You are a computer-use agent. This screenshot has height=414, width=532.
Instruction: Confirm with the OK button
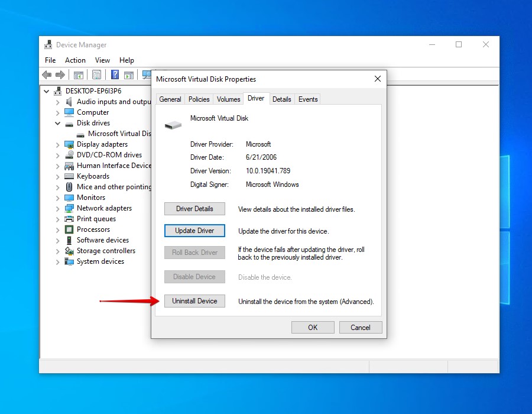pos(313,328)
